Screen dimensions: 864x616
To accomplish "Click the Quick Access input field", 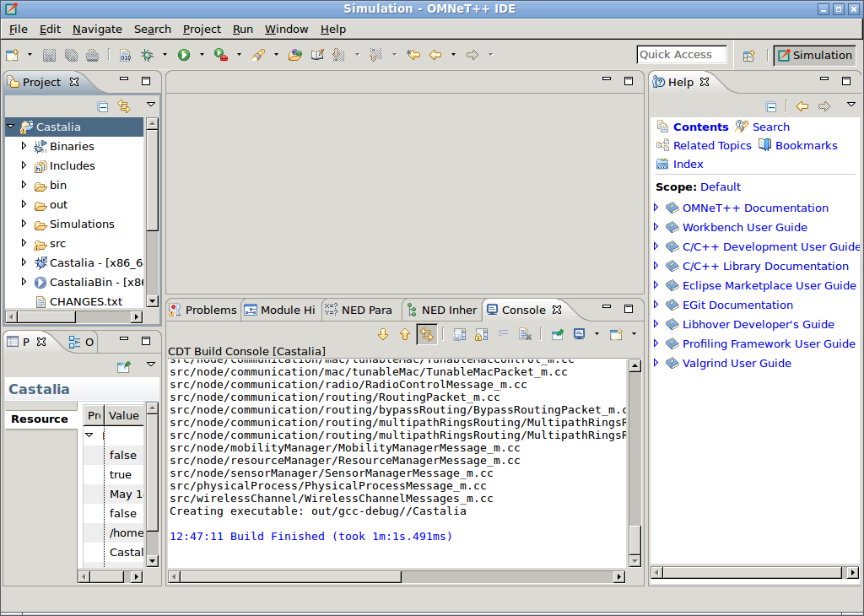I will (x=681, y=55).
